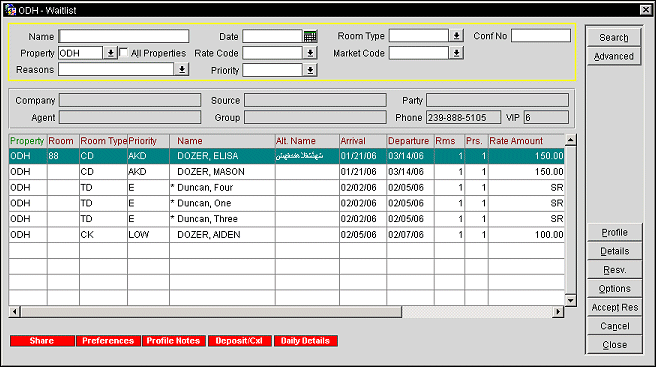Click the horizontal scroll right arrow
Viewport: 656px width, 367px height.
coord(558,312)
